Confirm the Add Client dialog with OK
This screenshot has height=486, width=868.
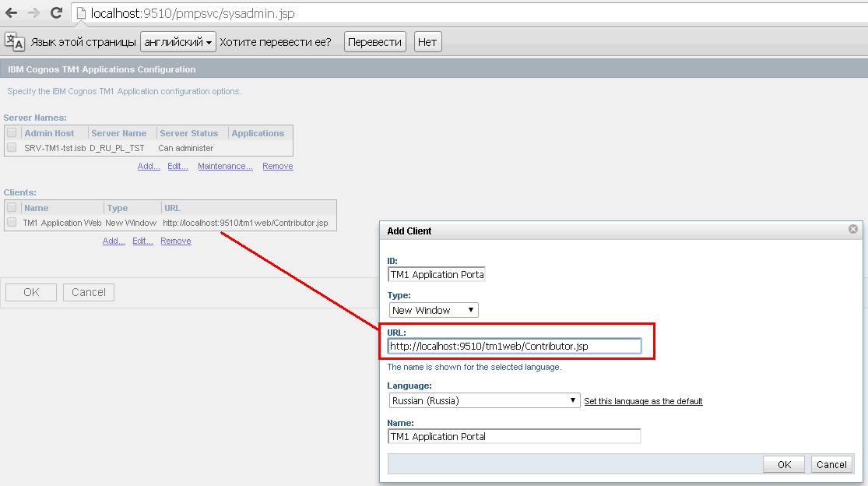[784, 464]
